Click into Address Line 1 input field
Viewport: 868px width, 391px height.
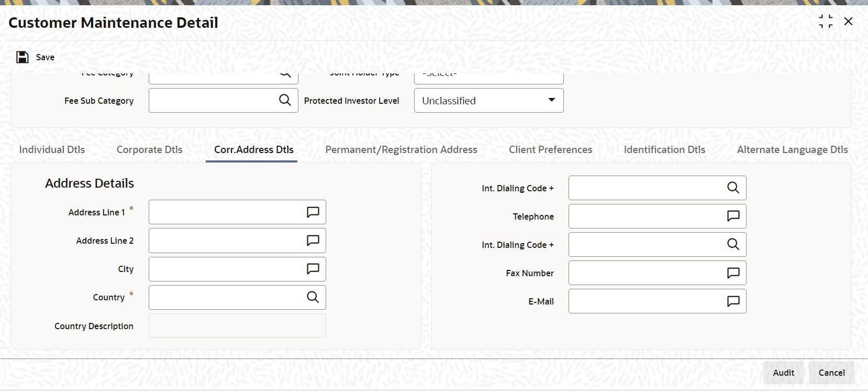226,212
